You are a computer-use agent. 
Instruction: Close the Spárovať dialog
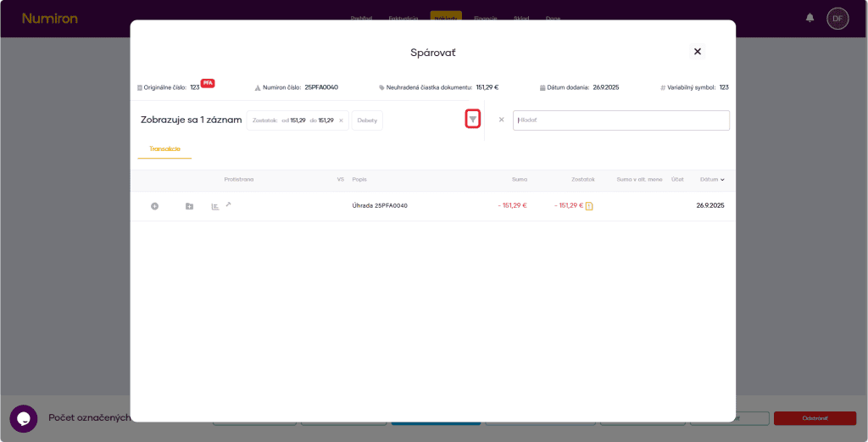pyautogui.click(x=697, y=52)
